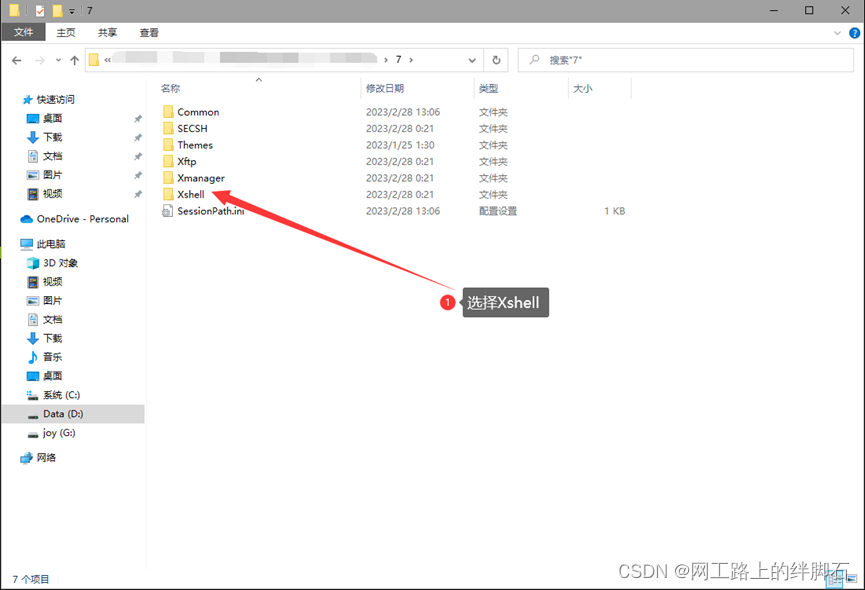Sort by 名称 column header

pyautogui.click(x=170, y=88)
